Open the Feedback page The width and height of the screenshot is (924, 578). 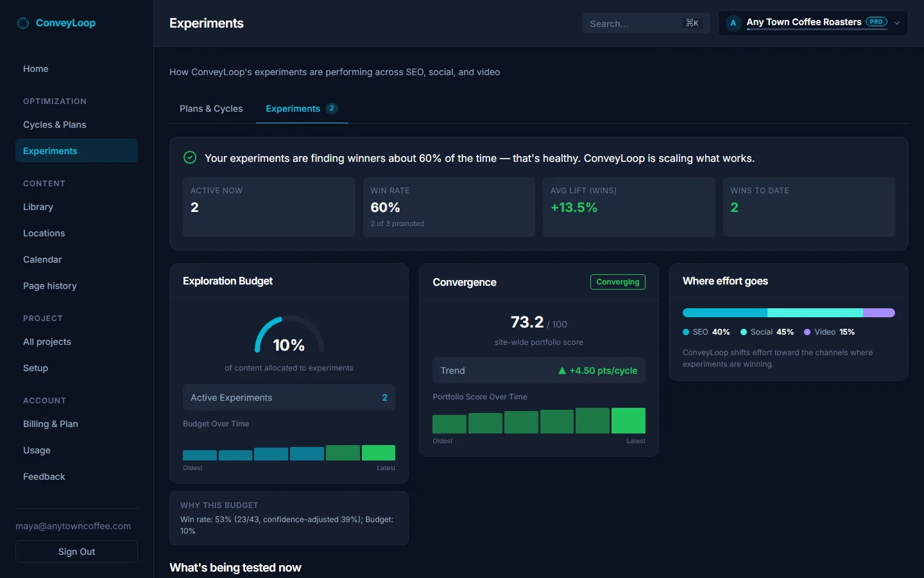76,477
